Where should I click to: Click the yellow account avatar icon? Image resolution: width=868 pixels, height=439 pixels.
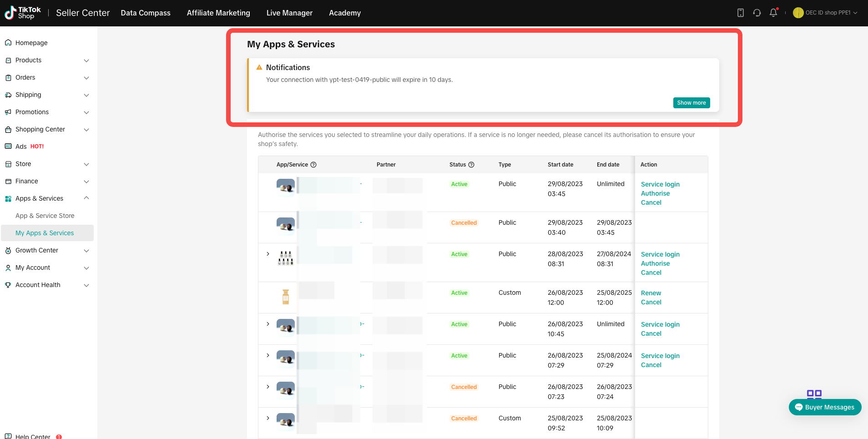[798, 13]
